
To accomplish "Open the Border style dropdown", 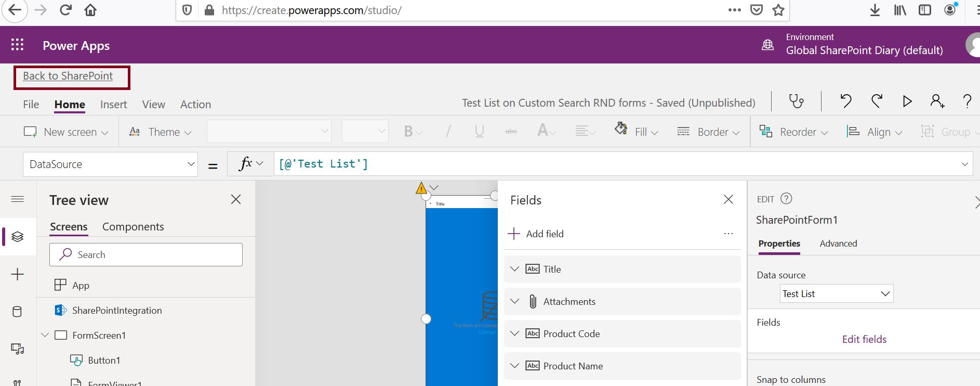I will click(708, 132).
